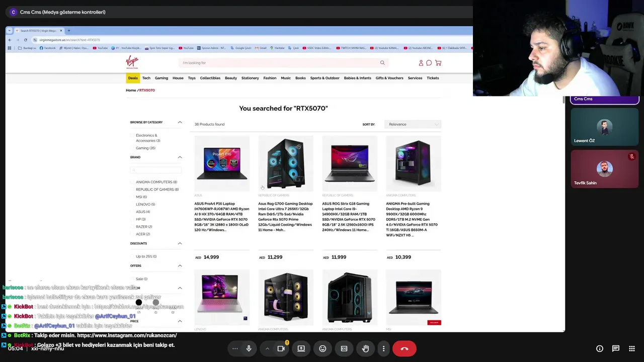Open the Google Çeviri bookmark

click(x=241, y=48)
